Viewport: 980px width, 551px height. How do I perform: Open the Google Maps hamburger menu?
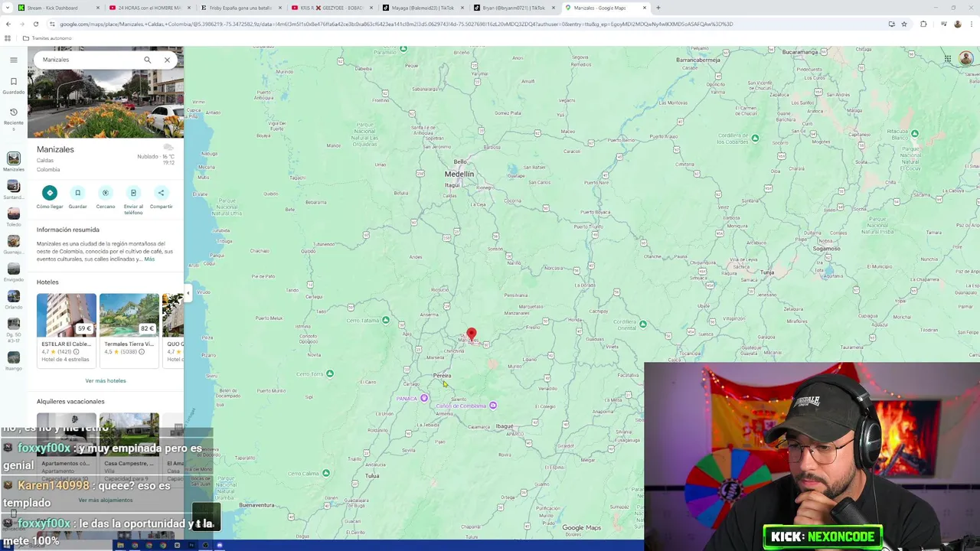click(x=13, y=60)
